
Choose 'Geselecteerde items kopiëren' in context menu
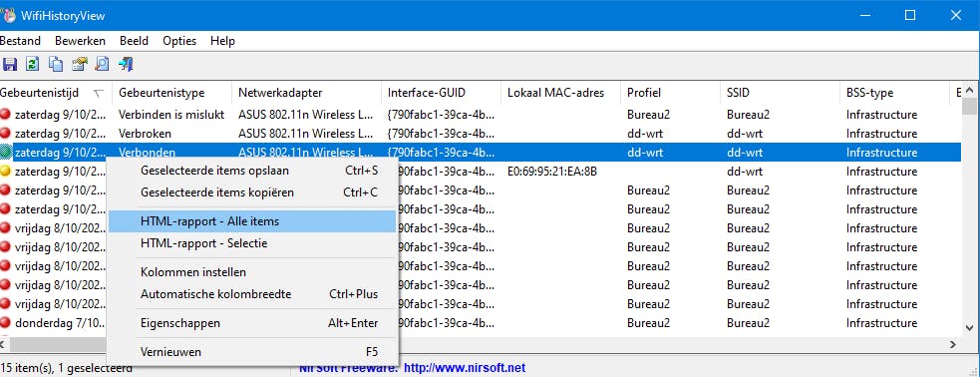click(252, 192)
